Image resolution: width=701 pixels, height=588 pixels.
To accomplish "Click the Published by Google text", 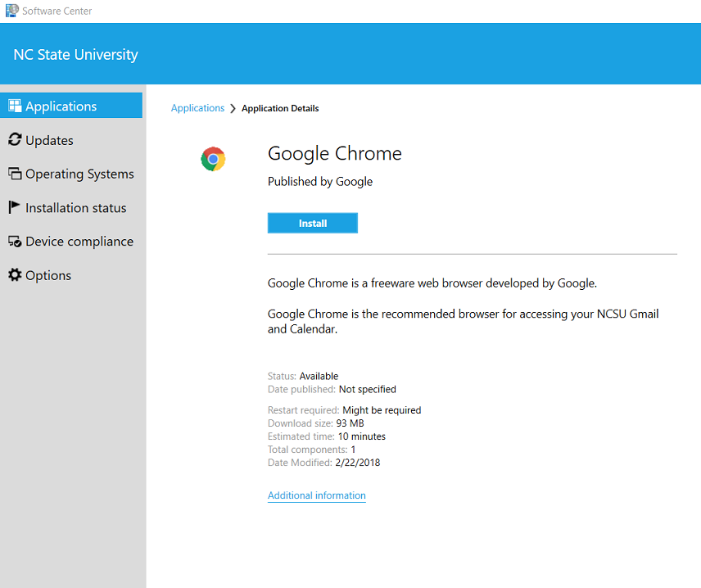I will [320, 182].
